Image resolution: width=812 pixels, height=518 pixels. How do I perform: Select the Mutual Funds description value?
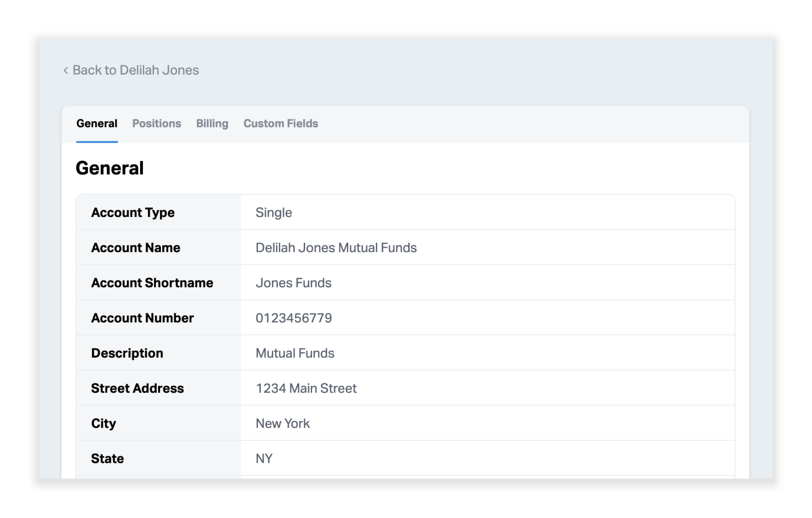pos(295,353)
